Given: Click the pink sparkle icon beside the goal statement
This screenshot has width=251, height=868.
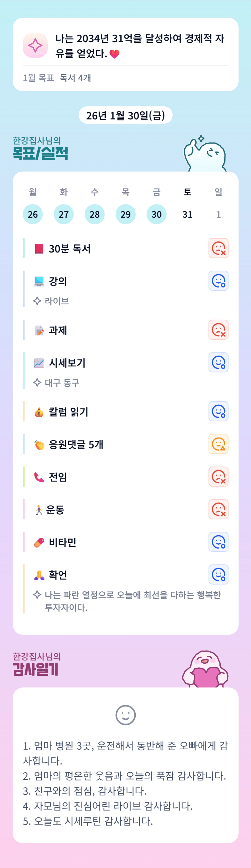Looking at the screenshot, I should click(x=35, y=46).
